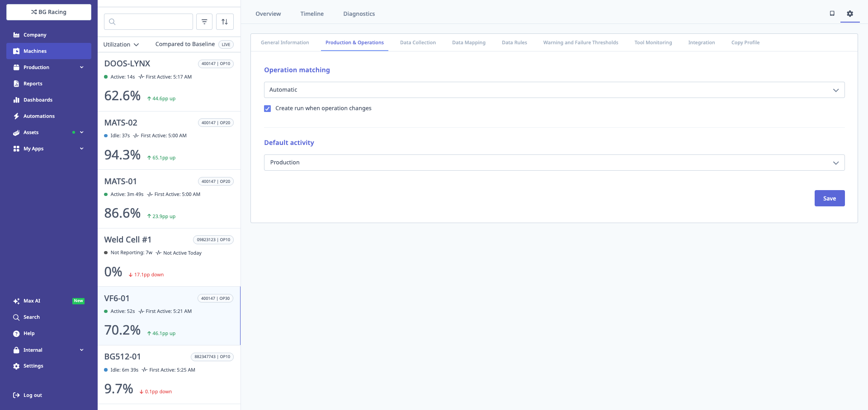Open the Default activity Production dropdown
868x410 pixels.
(554, 163)
